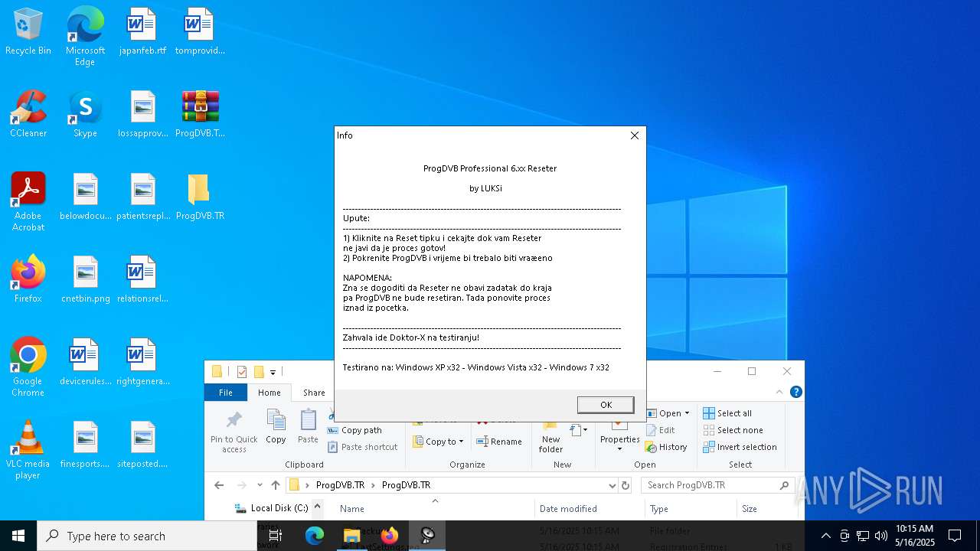Sort by Name column header
This screenshot has width=980, height=551.
click(434, 508)
